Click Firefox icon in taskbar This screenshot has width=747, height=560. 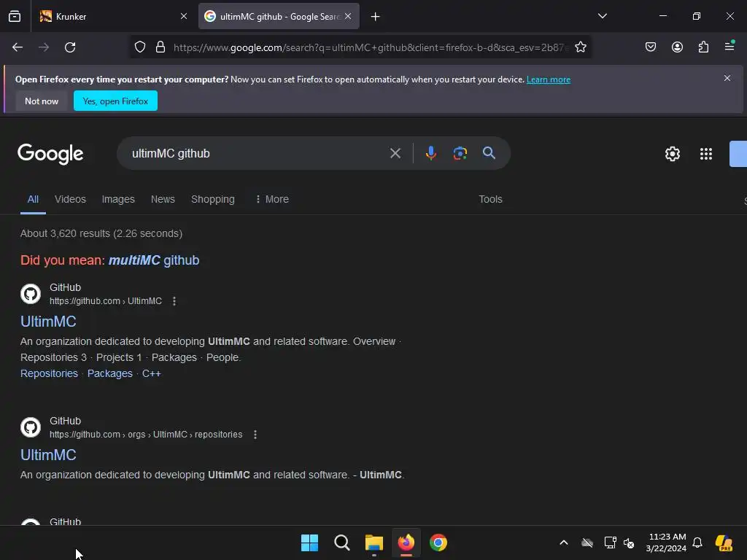(x=406, y=542)
